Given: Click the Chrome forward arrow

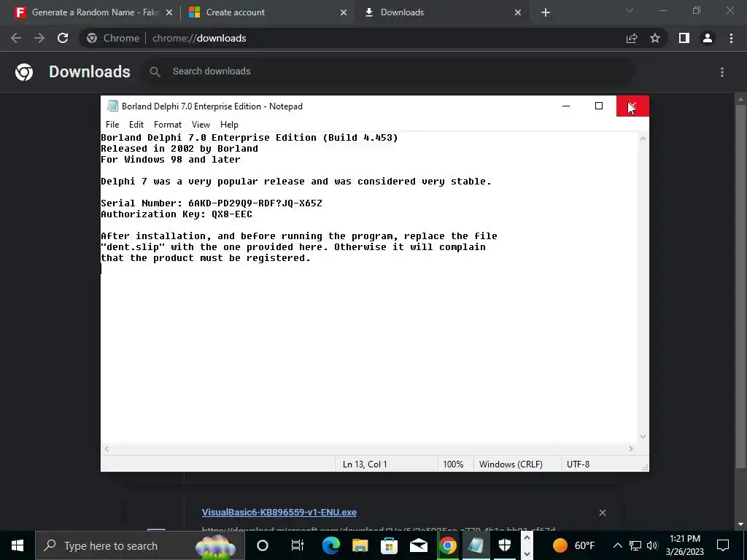Looking at the screenshot, I should pos(39,38).
